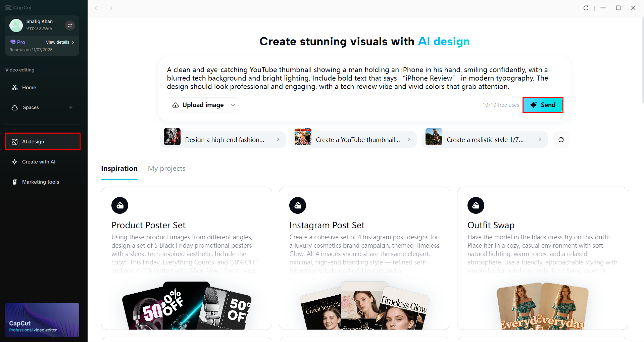Image resolution: width=644 pixels, height=342 pixels.
Task: Click the thumbnail image beside high-end fashion prompt
Action: click(172, 137)
